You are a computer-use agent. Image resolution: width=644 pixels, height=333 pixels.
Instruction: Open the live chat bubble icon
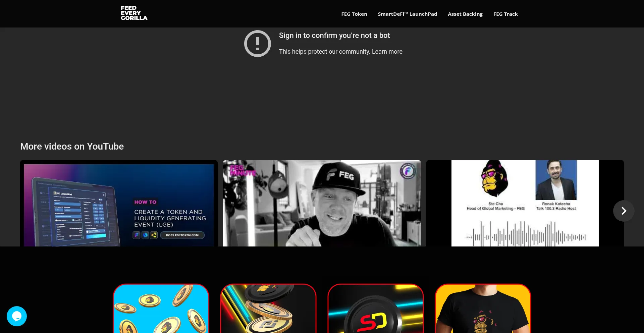tap(17, 316)
